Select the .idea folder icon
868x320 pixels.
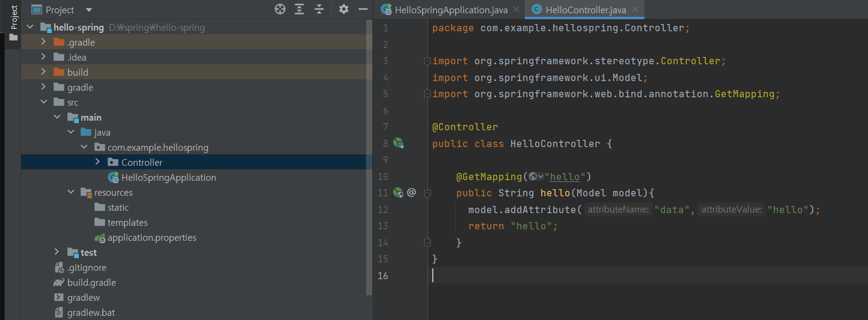click(x=58, y=58)
